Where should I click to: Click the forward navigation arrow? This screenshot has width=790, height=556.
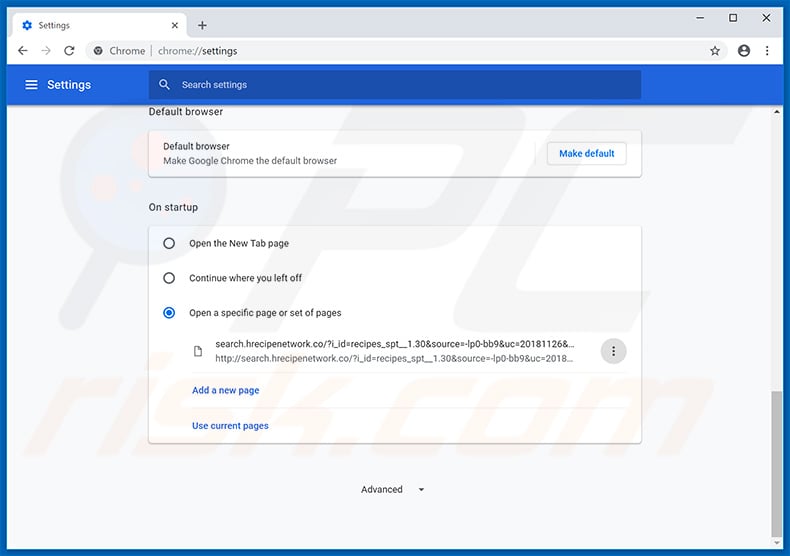click(x=46, y=50)
